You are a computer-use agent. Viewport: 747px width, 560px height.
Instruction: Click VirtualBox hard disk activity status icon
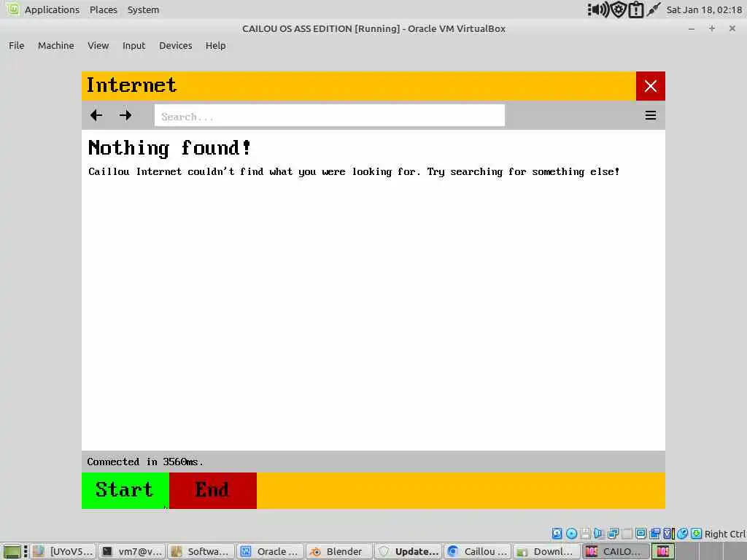(x=557, y=533)
